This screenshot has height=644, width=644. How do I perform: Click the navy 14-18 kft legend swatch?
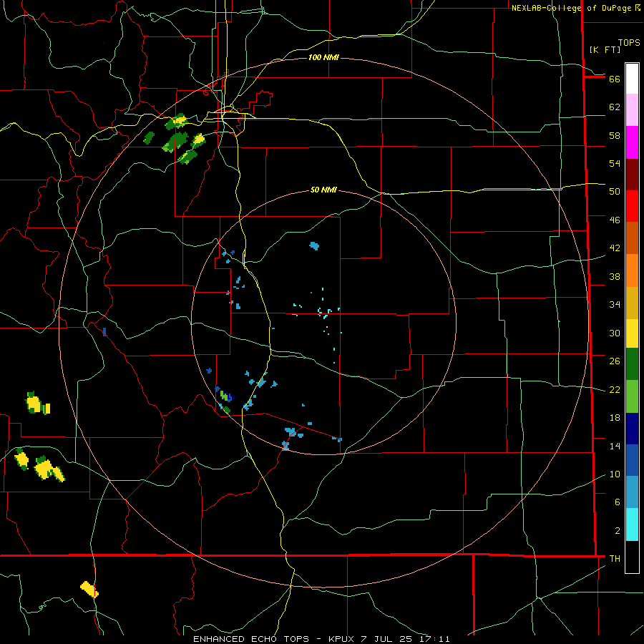coord(632,429)
